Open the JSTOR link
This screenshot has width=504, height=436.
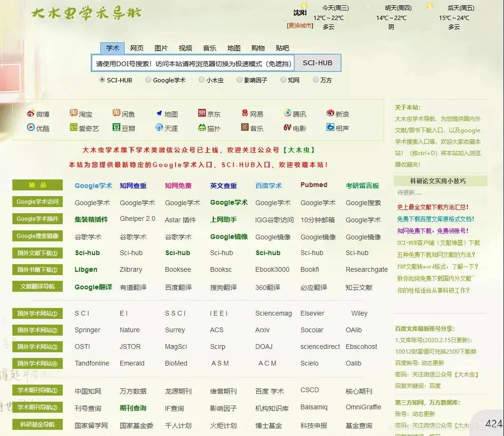130,347
